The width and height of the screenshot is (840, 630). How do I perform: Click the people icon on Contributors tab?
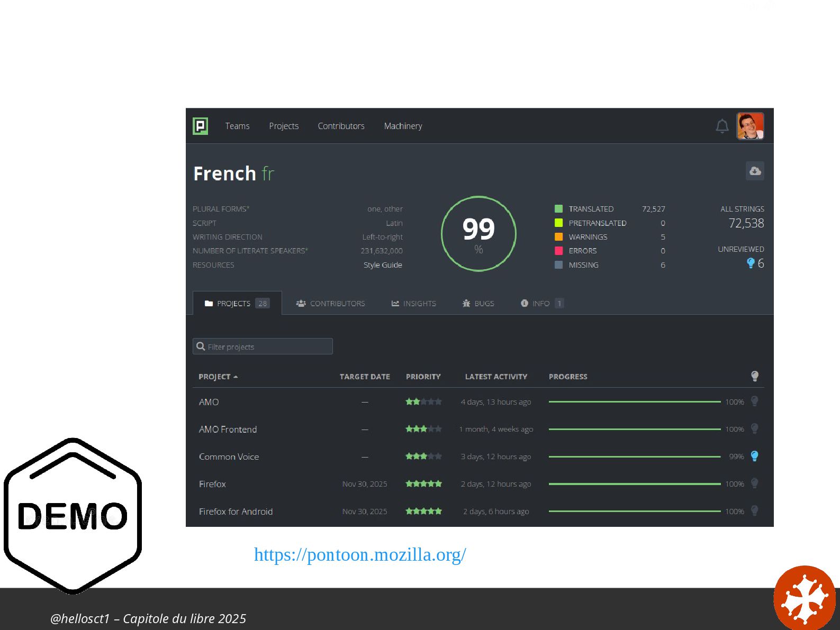click(301, 304)
